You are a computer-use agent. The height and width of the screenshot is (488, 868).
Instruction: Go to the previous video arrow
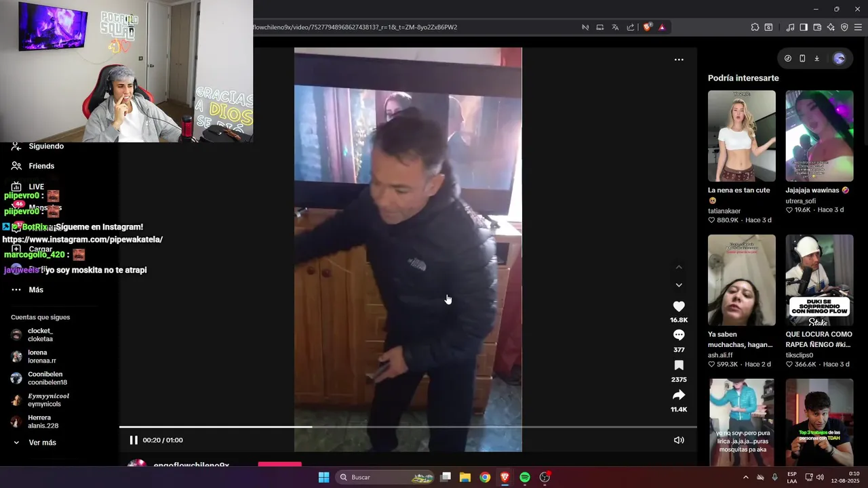(x=679, y=267)
